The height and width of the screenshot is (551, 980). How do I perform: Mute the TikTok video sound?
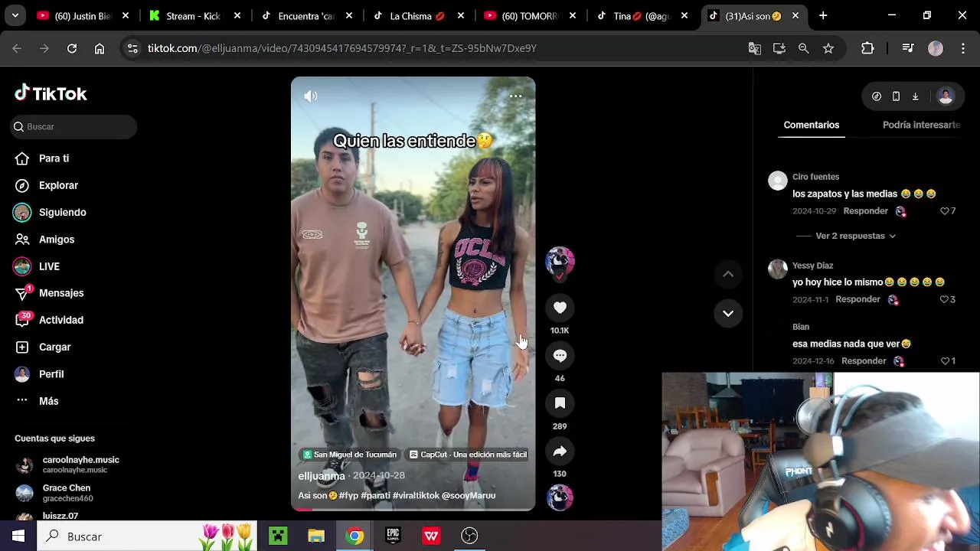[x=310, y=96]
